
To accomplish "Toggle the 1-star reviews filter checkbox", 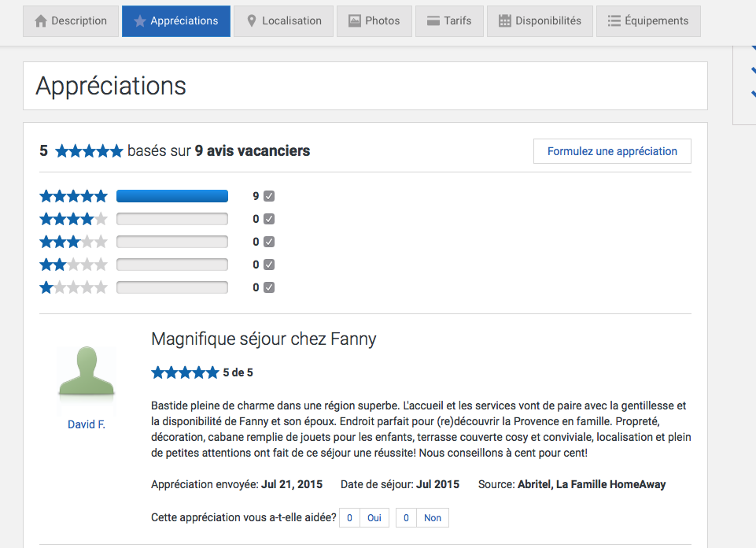I will [x=269, y=287].
